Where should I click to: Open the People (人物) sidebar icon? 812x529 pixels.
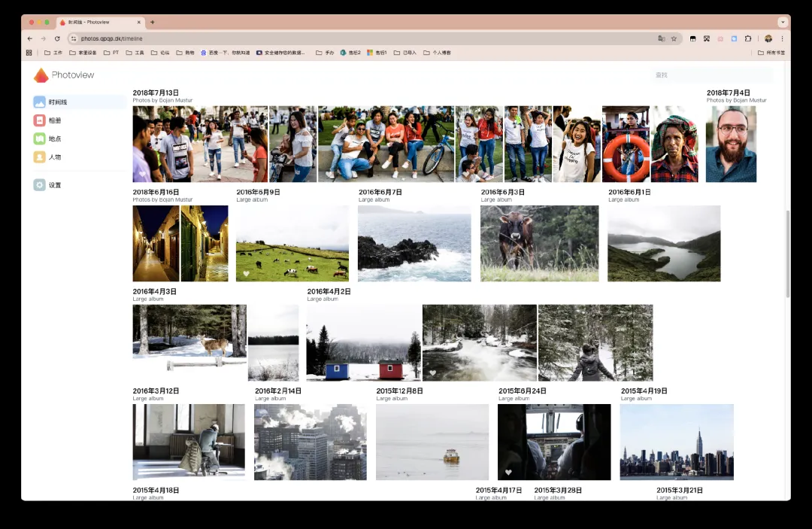[40, 157]
